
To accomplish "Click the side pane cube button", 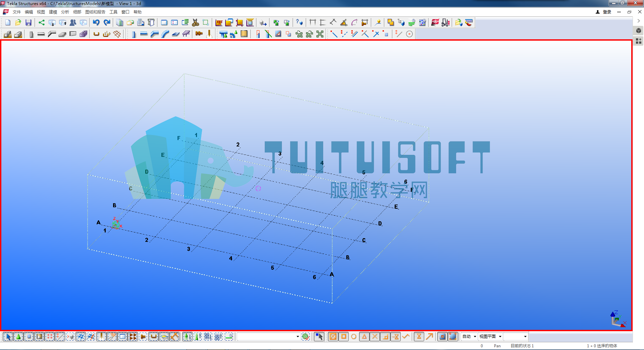I will coord(639,31).
